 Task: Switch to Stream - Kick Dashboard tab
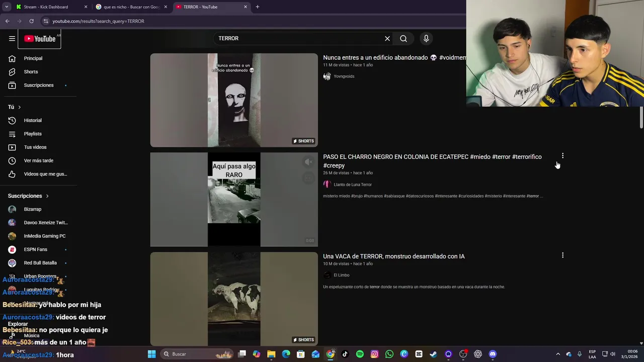click(46, 7)
